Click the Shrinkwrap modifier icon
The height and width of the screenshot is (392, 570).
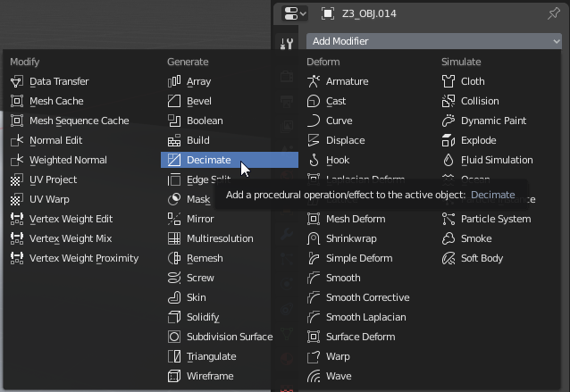pyautogui.click(x=314, y=238)
